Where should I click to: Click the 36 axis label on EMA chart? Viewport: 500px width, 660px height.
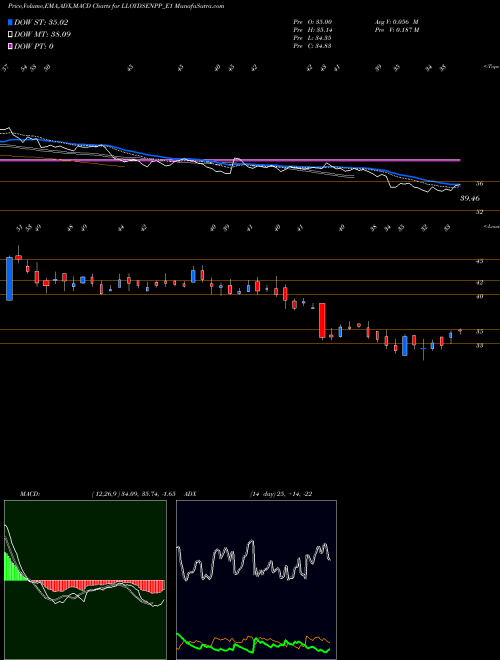pos(479,184)
